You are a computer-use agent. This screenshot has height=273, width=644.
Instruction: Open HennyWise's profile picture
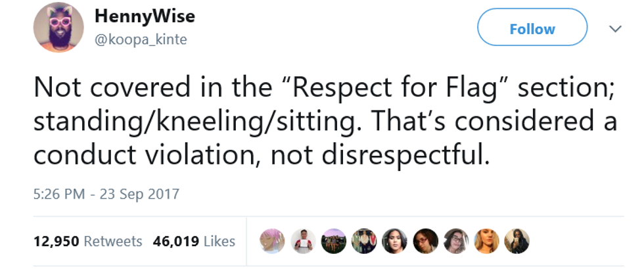58,28
